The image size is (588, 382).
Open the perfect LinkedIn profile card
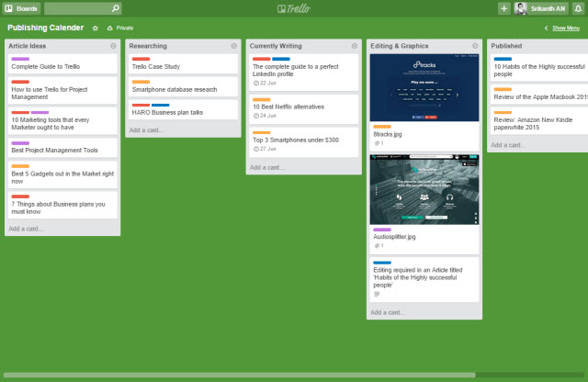[x=304, y=73]
